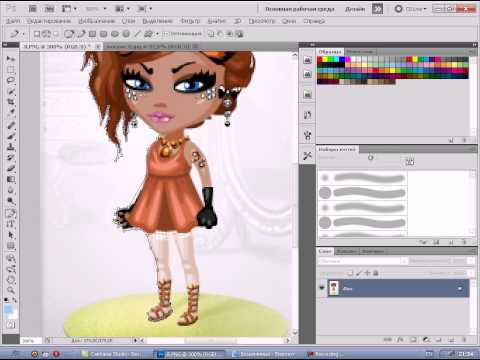Expand the custom shape options arrow
The width and height of the screenshot is (480, 360).
click(x=157, y=34)
